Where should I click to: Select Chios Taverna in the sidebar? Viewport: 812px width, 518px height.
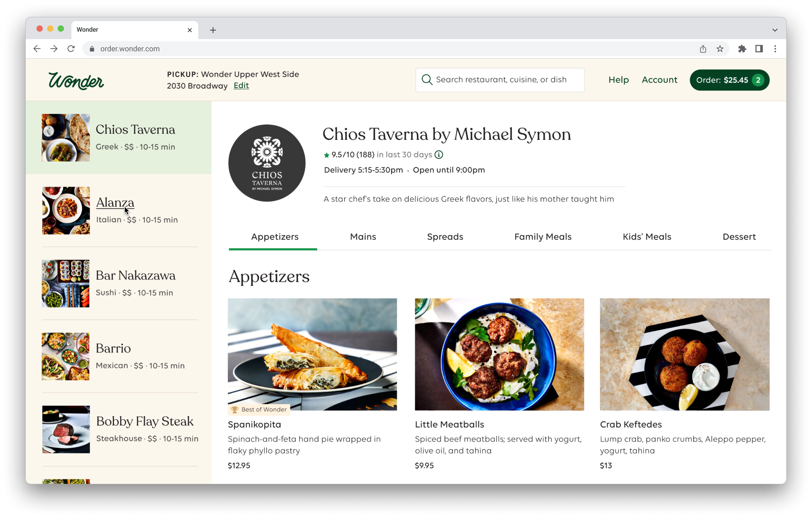pyautogui.click(x=118, y=138)
